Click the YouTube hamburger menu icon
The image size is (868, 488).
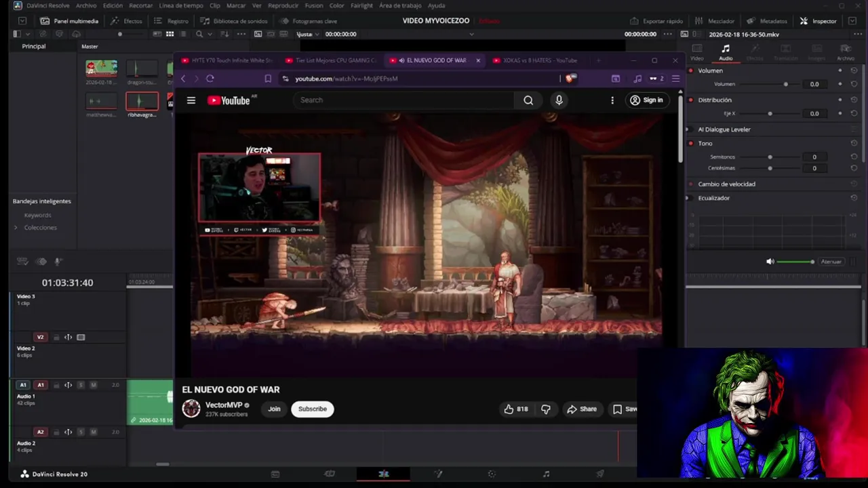(x=191, y=100)
